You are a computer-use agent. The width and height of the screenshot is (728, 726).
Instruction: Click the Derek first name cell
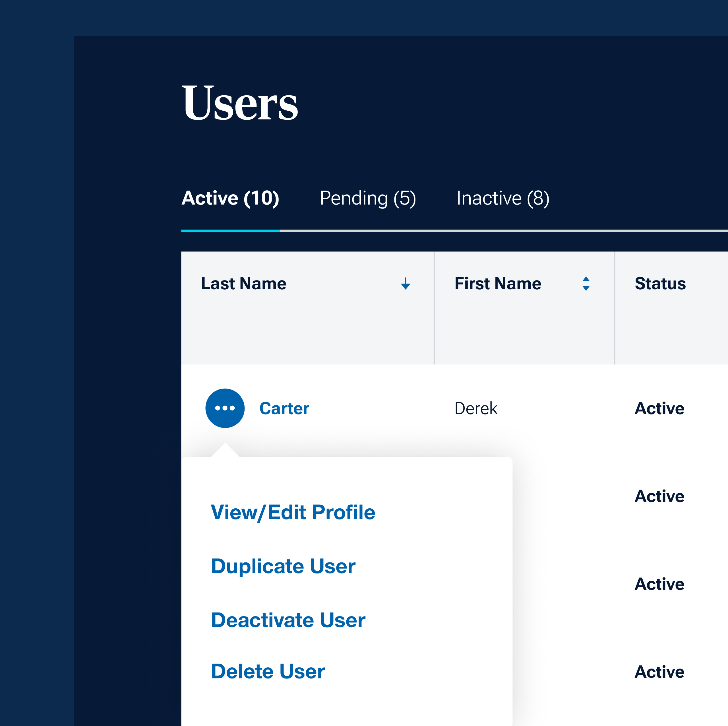(x=475, y=408)
